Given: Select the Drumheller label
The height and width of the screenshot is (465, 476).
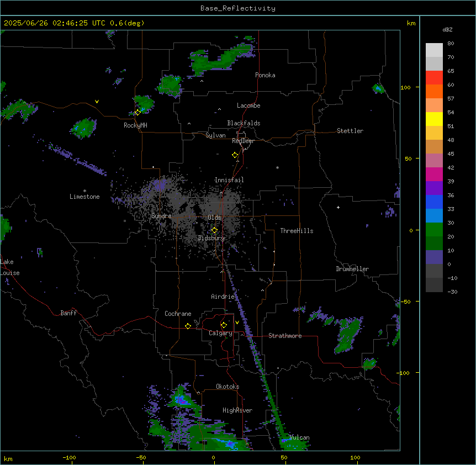Looking at the screenshot, I should (352, 269).
